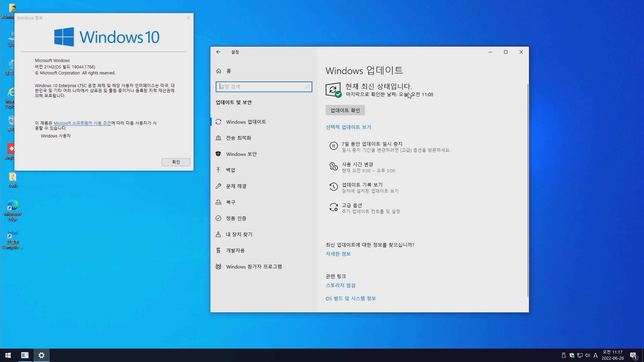Maximize the Settings window
This screenshot has height=362, width=644.
[506, 52]
